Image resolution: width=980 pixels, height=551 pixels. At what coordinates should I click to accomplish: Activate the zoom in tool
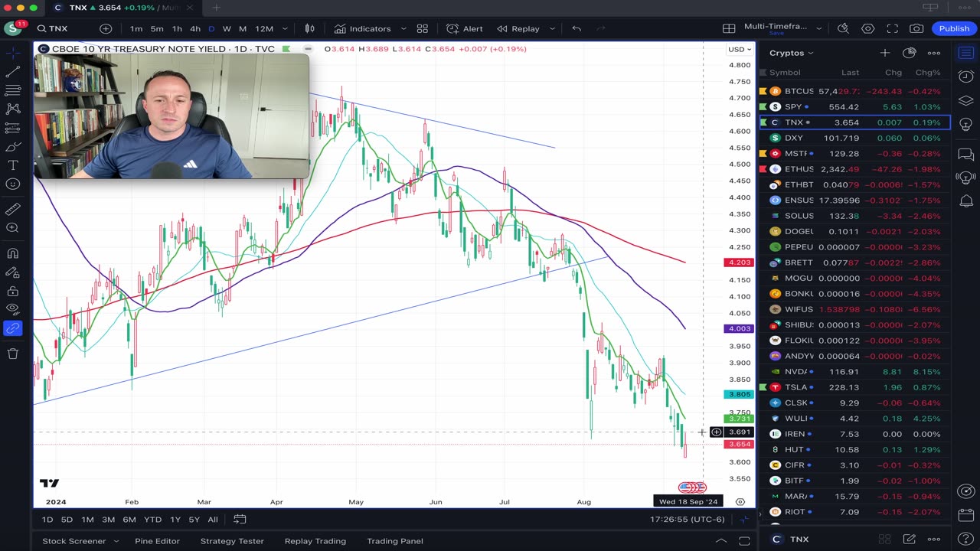[x=12, y=228]
